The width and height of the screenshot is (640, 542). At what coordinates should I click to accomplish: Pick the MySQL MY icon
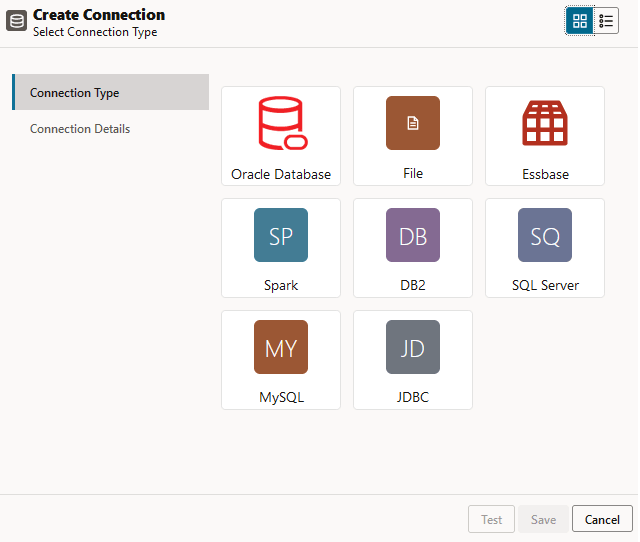(281, 347)
